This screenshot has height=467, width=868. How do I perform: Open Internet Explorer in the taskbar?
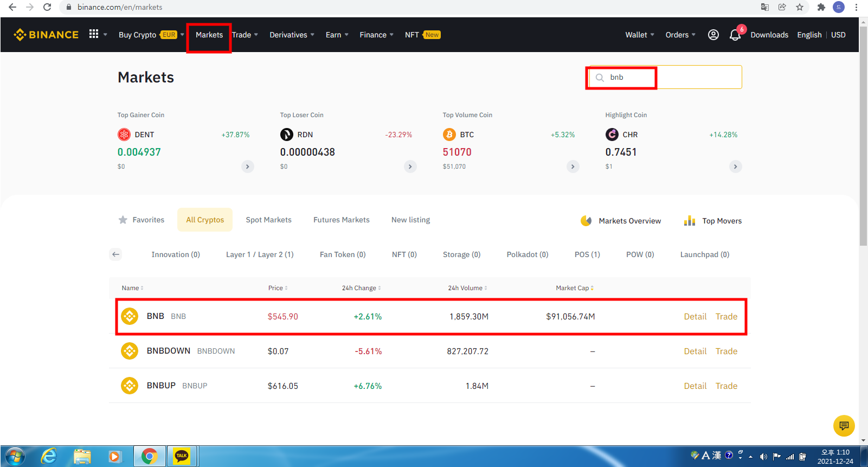pyautogui.click(x=49, y=456)
